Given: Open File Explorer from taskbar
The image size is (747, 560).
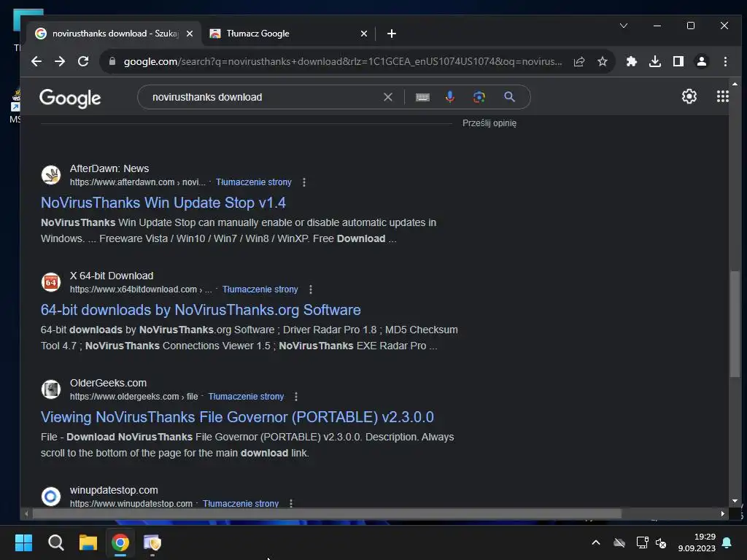Looking at the screenshot, I should coord(88,542).
